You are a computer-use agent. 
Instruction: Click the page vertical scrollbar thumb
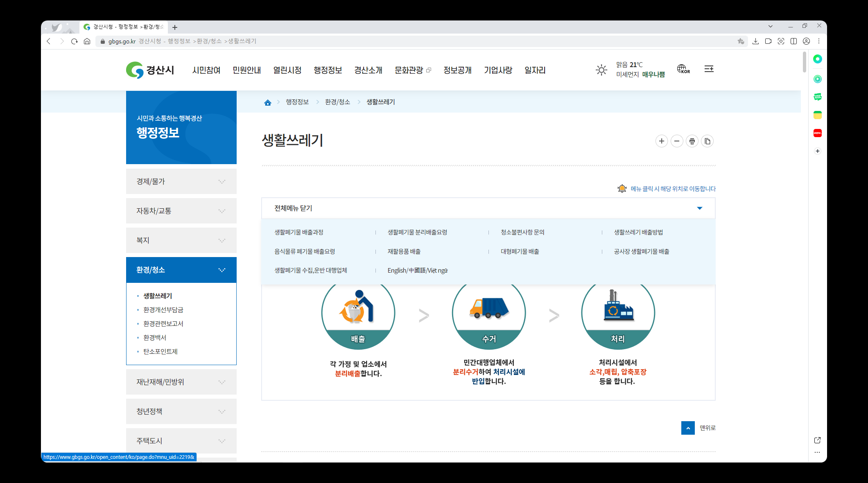coord(804,62)
